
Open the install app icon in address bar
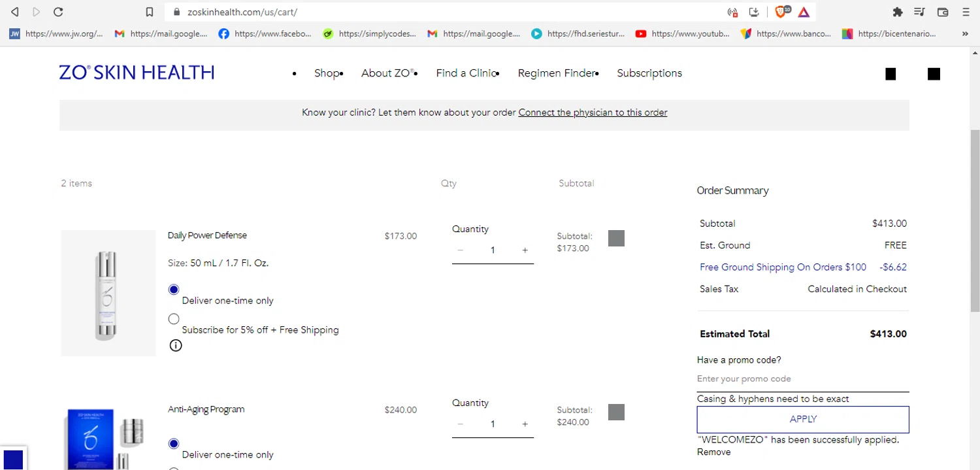(753, 12)
